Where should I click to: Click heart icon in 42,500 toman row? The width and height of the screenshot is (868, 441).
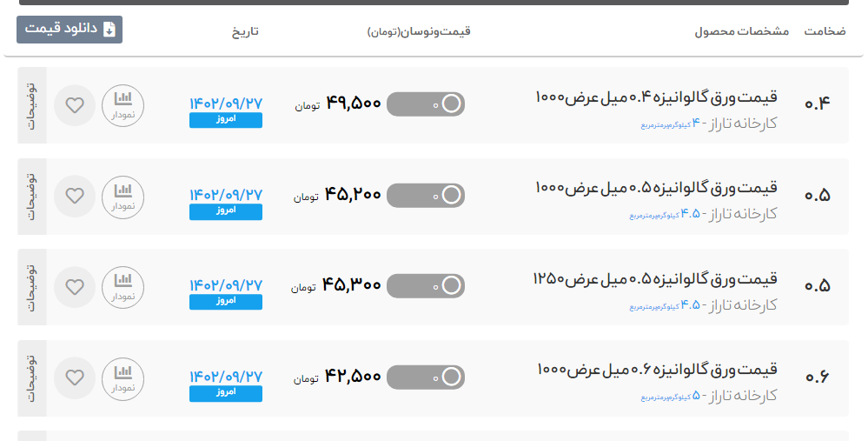click(x=75, y=378)
